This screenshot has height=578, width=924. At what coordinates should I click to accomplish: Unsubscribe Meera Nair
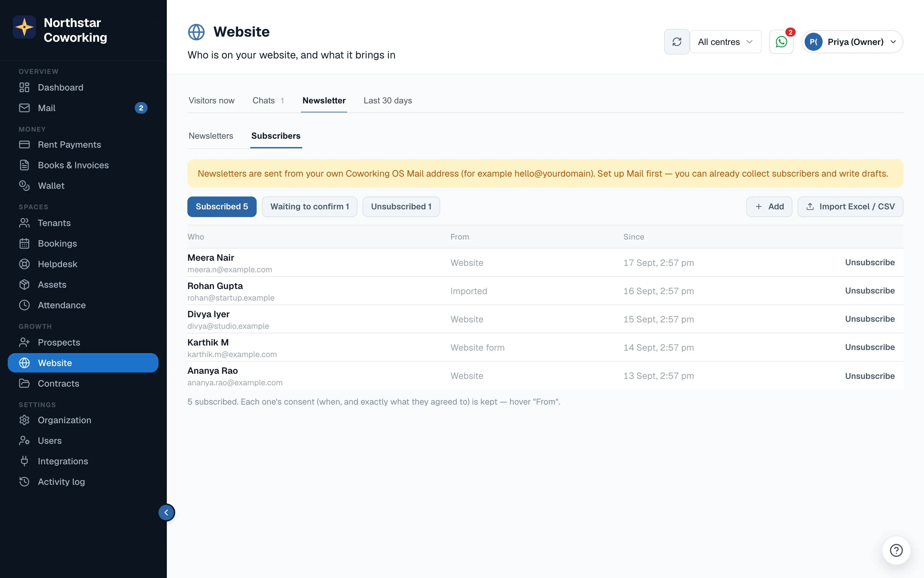[x=870, y=263]
